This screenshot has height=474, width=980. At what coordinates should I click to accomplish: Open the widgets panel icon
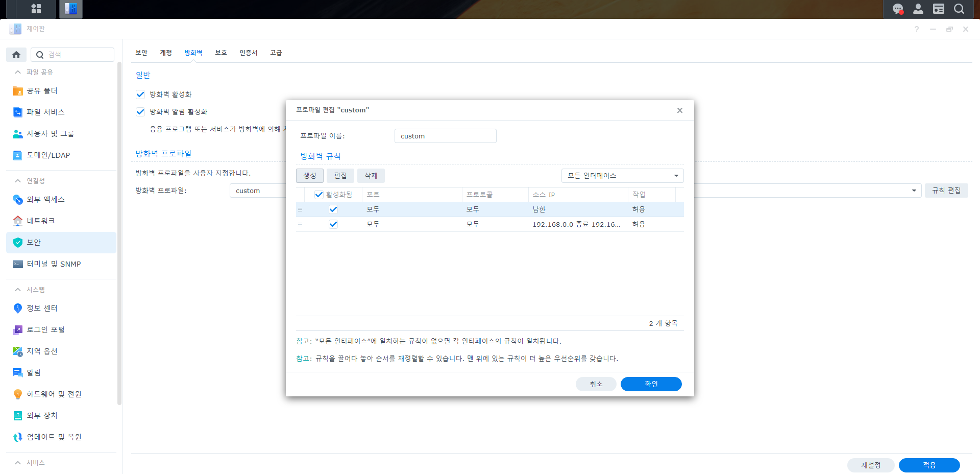(938, 9)
